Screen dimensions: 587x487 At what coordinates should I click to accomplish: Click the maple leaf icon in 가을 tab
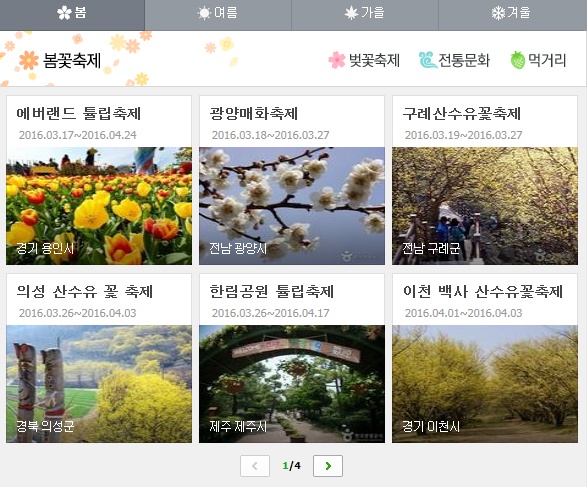pos(351,13)
